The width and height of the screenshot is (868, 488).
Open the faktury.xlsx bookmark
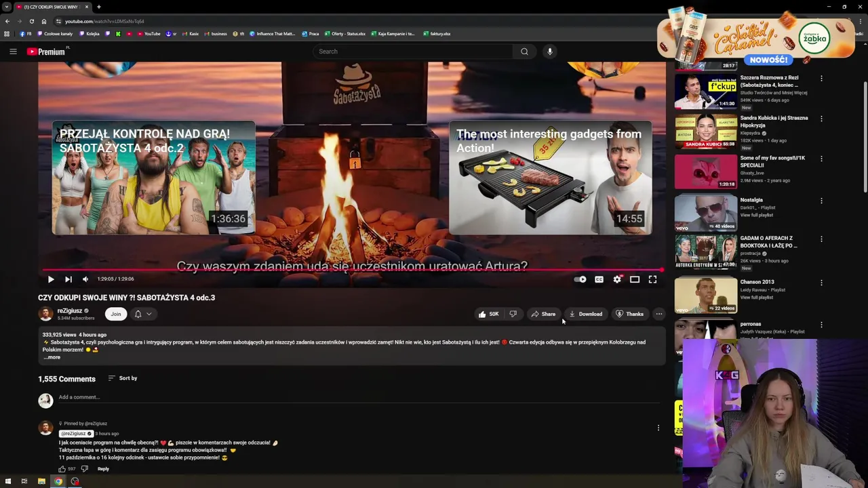(437, 34)
